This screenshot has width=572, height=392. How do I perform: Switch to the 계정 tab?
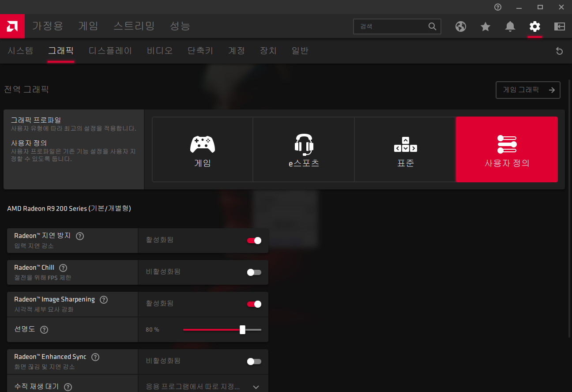click(237, 51)
